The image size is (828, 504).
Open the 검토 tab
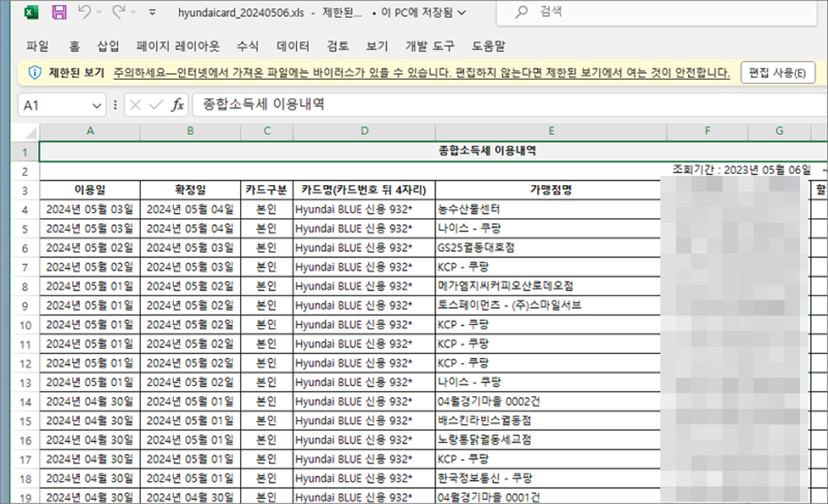(x=338, y=46)
